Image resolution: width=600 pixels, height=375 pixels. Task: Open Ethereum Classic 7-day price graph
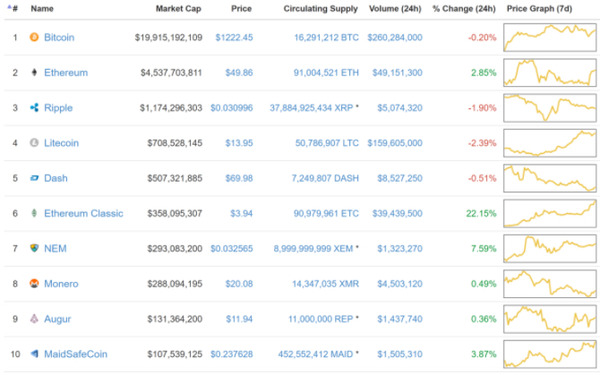pyautogui.click(x=550, y=213)
